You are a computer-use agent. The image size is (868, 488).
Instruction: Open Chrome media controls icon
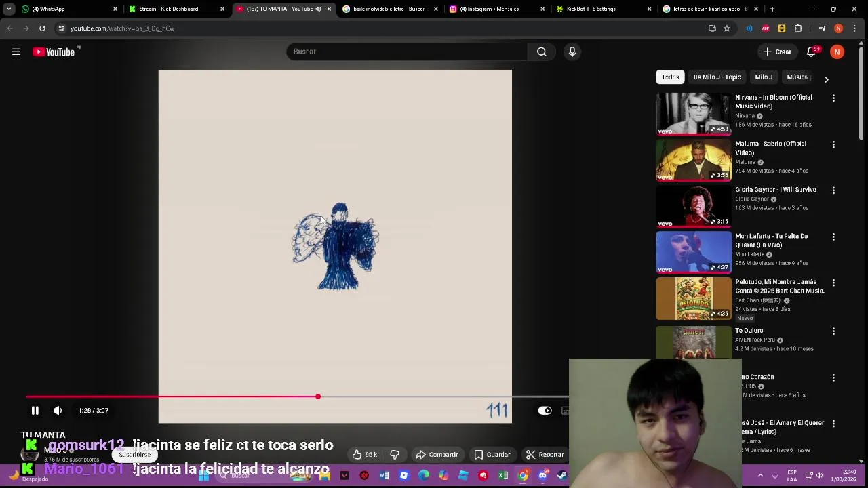pos(822,28)
